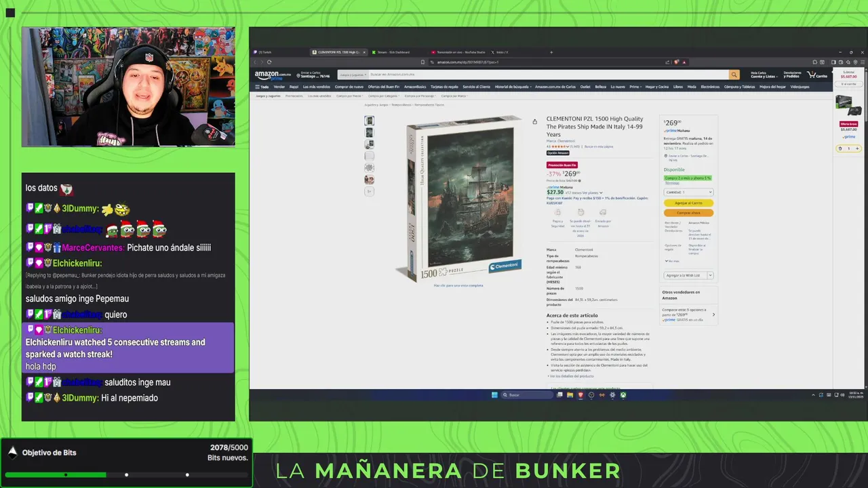Reload the page with browser refresh icon

(269, 62)
